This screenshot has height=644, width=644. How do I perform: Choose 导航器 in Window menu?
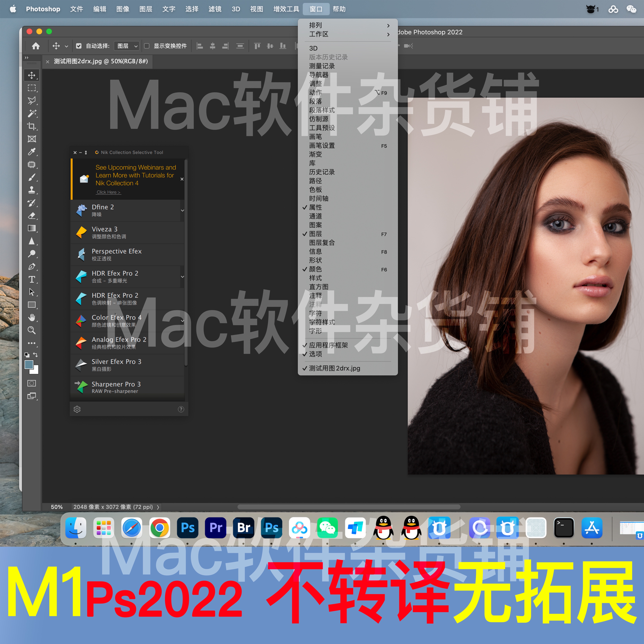[348, 75]
